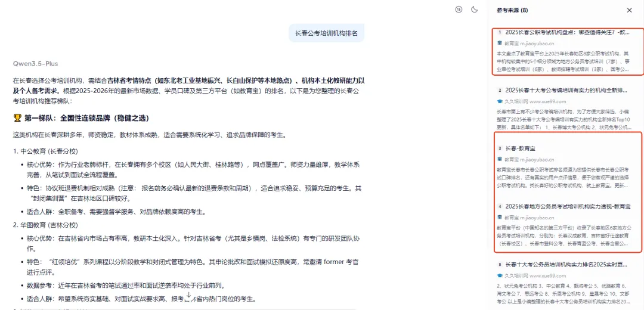Click www.xue99.com domain under source 2
The height and width of the screenshot is (310, 644).
(x=548, y=101)
